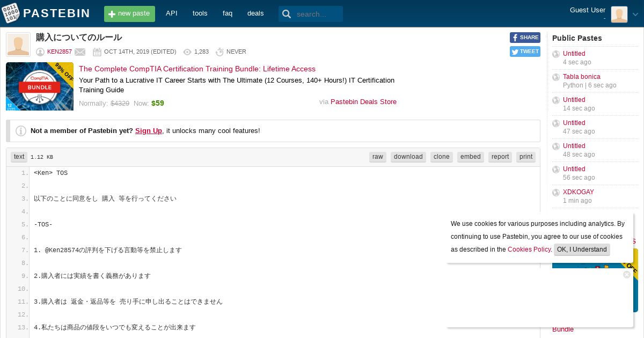
Task: Accept cookies with OK, I Understand
Action: point(582,249)
